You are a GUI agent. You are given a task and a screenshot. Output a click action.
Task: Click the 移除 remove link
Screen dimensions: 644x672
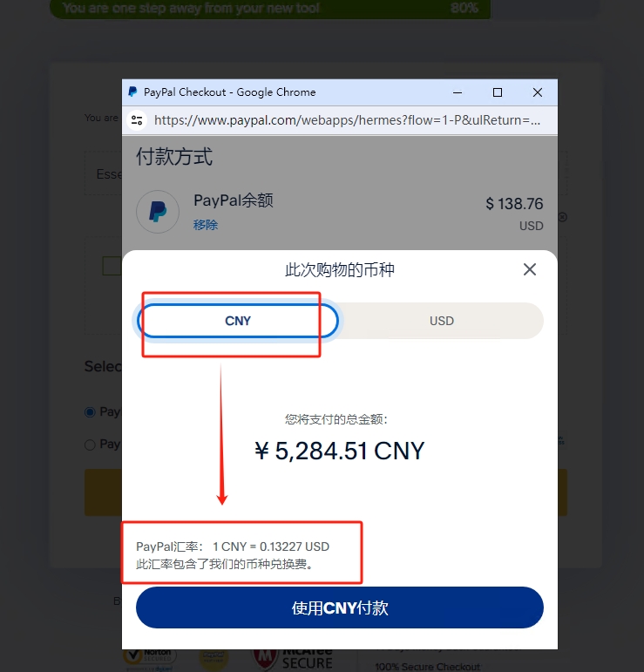[206, 225]
